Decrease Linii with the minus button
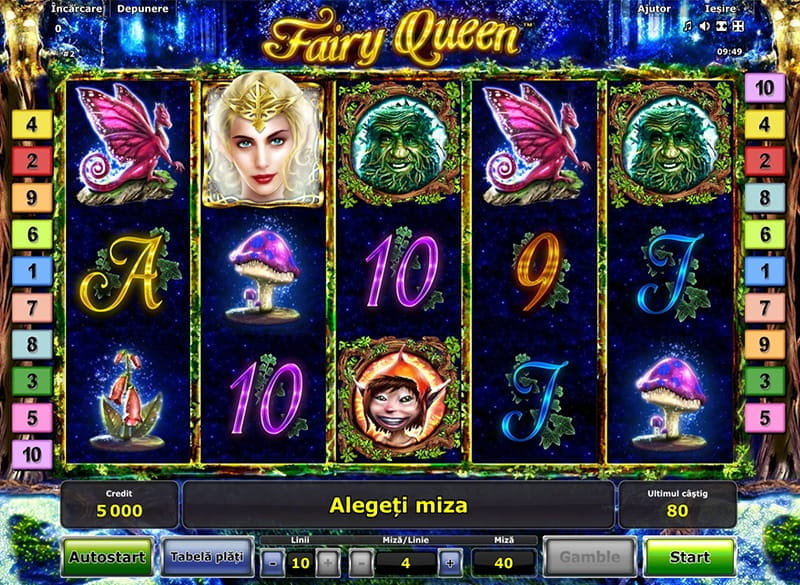Image resolution: width=800 pixels, height=585 pixels. (272, 563)
